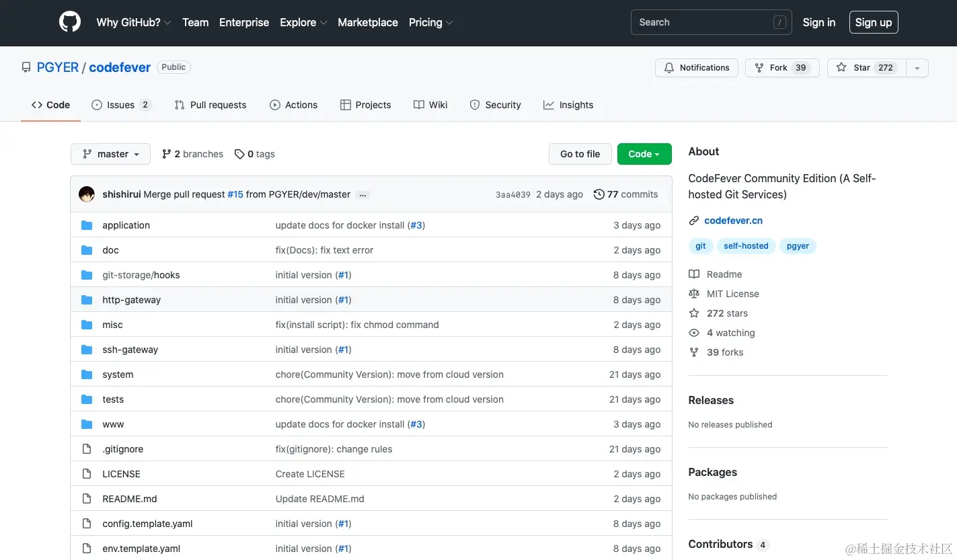This screenshot has height=560, width=957.
Task: Star the codefever repository
Action: point(867,68)
